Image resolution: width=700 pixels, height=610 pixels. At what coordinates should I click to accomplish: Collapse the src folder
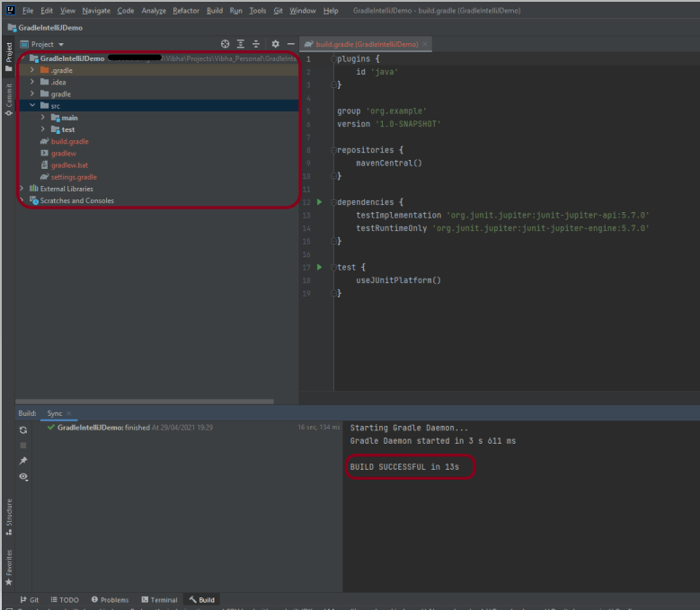(32, 105)
